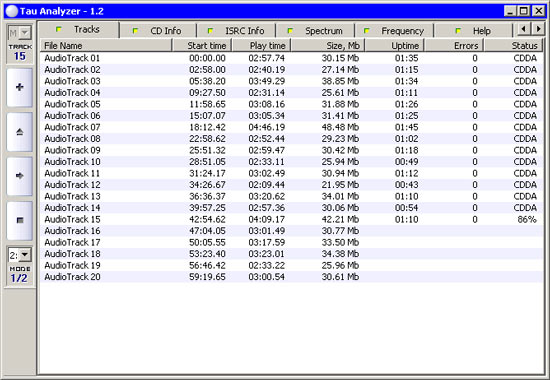Click the indicator icon on Spectrum tab
Screen dimensions: 550x380
pyautogui.click(x=290, y=31)
